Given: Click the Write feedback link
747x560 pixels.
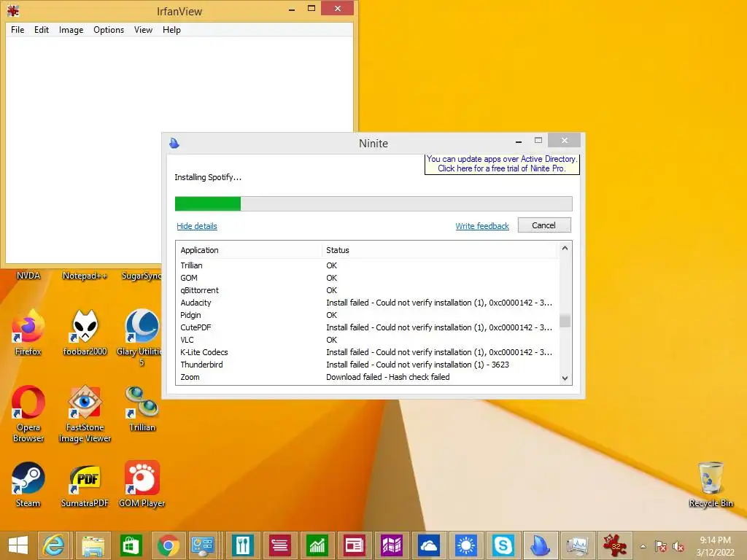Looking at the screenshot, I should pos(482,226).
